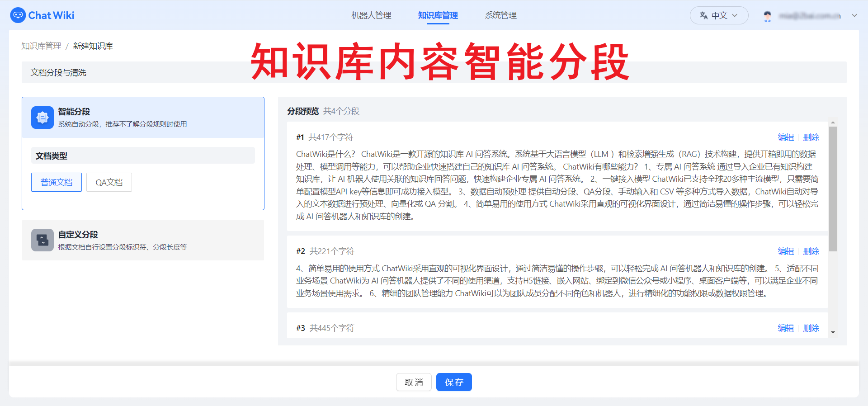The height and width of the screenshot is (406, 868).
Task: Click the 共221个字符 count text
Action: (332, 251)
